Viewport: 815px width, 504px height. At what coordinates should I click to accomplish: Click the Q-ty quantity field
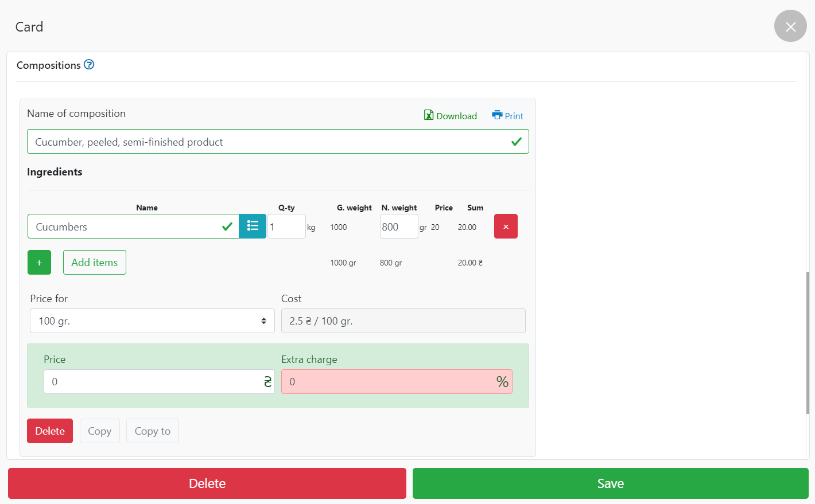286,226
